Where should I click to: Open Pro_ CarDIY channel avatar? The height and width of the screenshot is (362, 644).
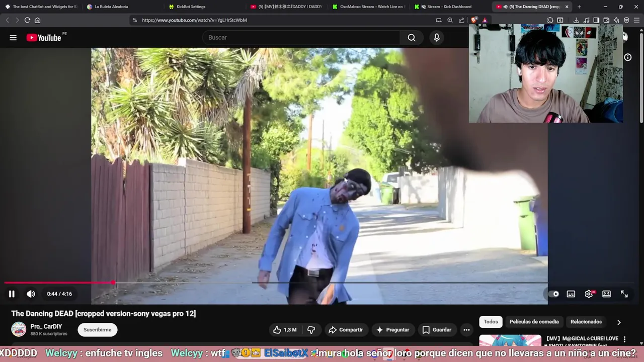[x=19, y=329]
